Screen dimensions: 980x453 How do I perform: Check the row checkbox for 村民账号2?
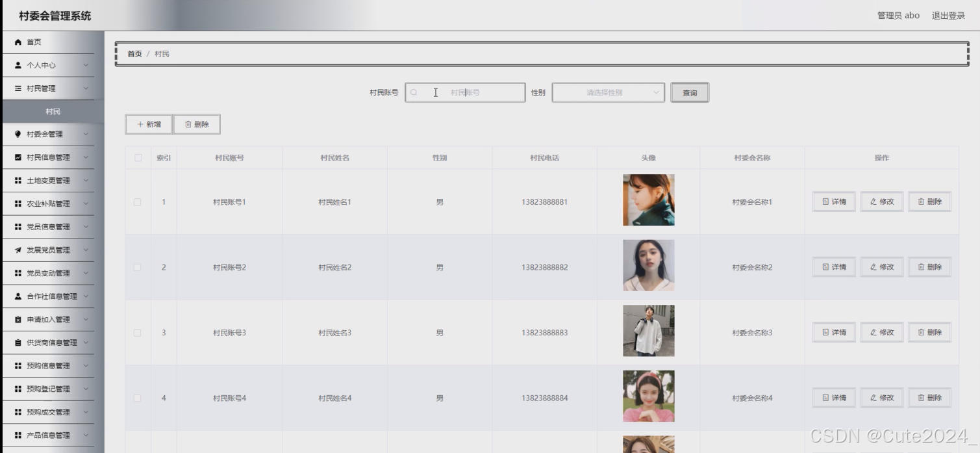click(x=138, y=267)
